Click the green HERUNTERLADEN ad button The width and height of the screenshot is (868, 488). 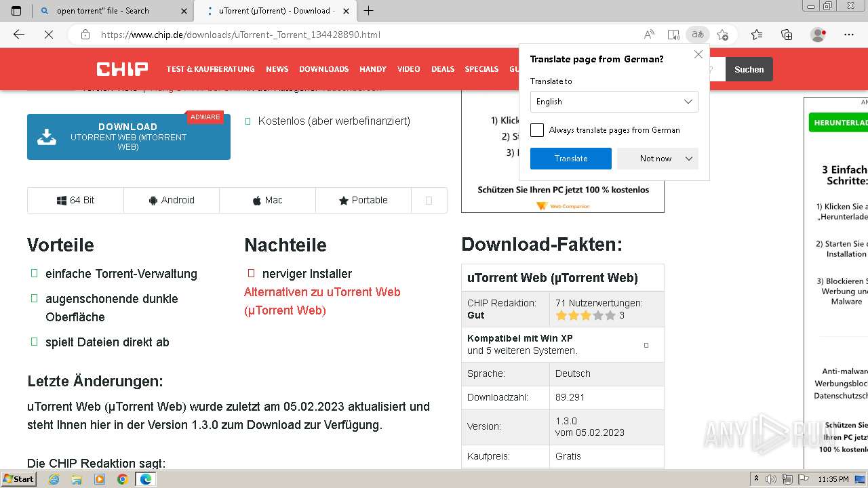pos(838,123)
